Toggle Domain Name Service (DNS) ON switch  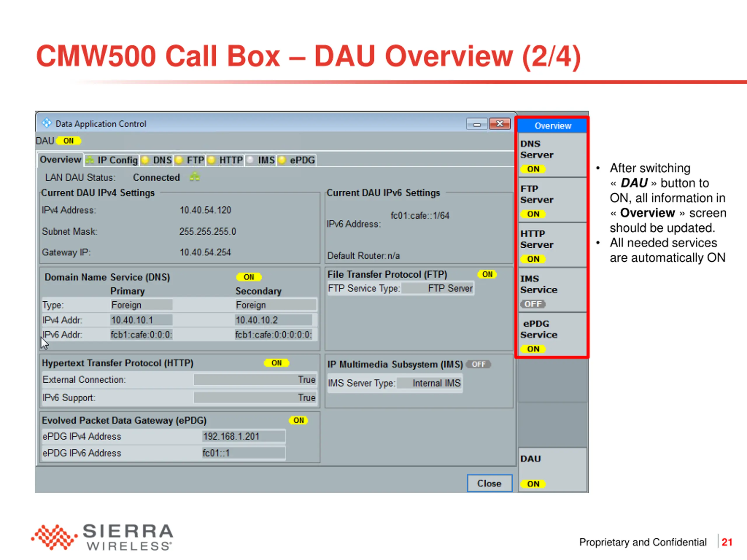pyautogui.click(x=249, y=277)
